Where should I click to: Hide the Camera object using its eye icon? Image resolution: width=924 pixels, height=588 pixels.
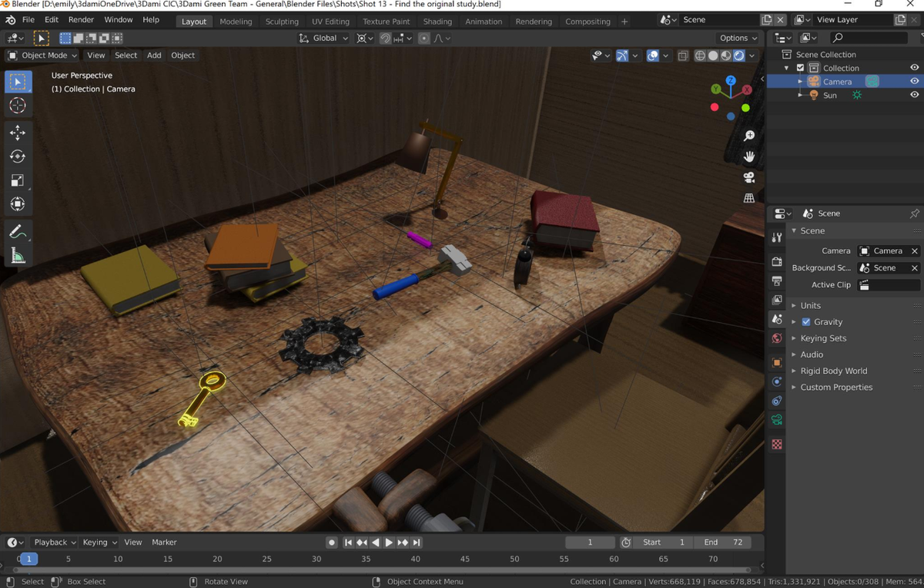pos(915,81)
